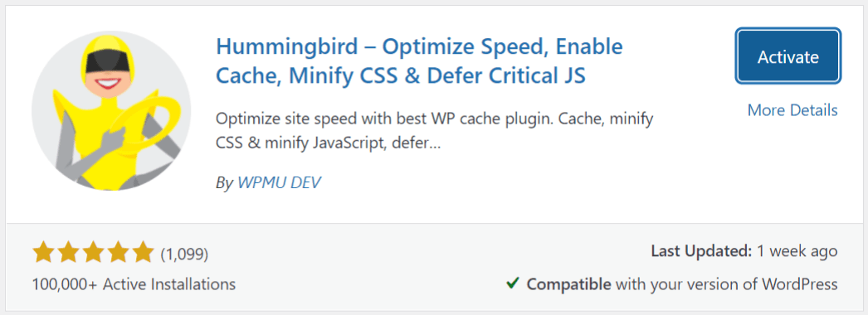Click the plugin description excerpt text
Viewport: 868px width, 315px height.
tap(435, 132)
